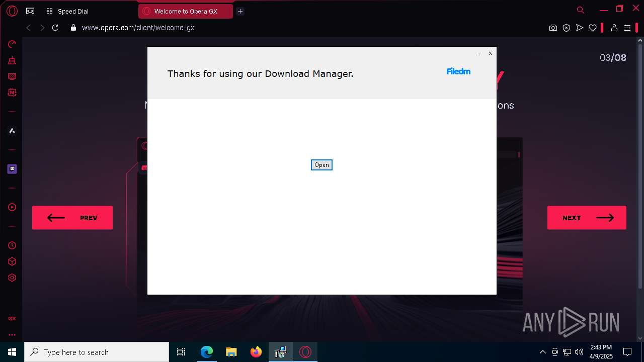Click the padlock site info icon
This screenshot has width=644, height=362.
coord(73,28)
